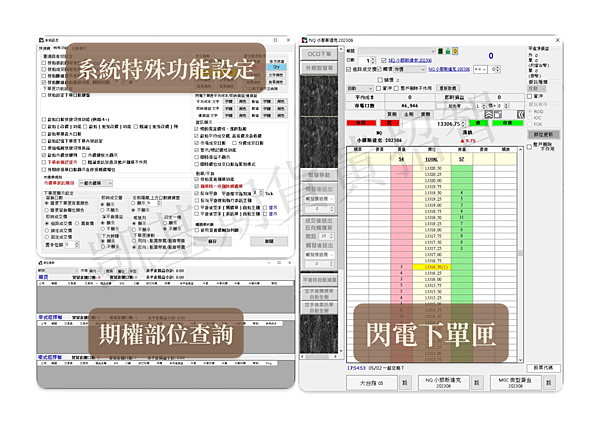Toggle 追蹤成交價 checkbox in order window
The image size is (600, 430).
349,69
